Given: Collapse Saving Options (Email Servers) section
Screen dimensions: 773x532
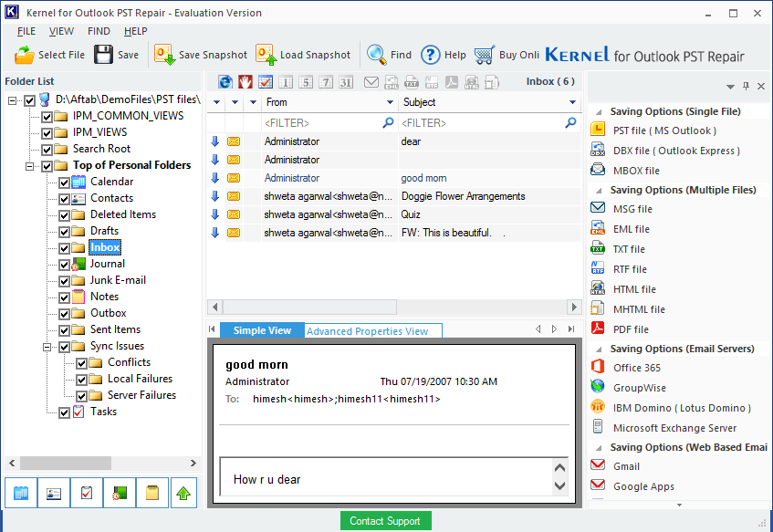Looking at the screenshot, I should tap(599, 349).
